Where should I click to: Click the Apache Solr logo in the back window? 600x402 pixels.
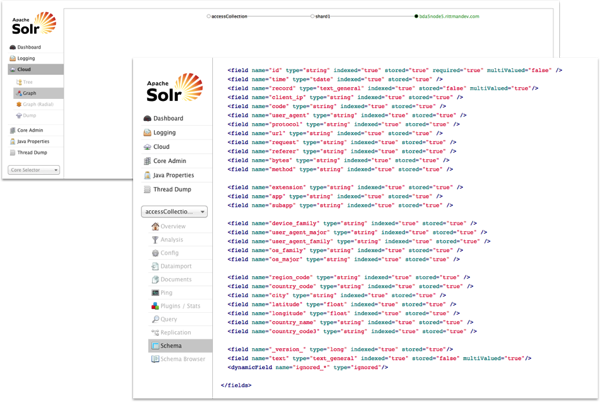tap(34, 23)
